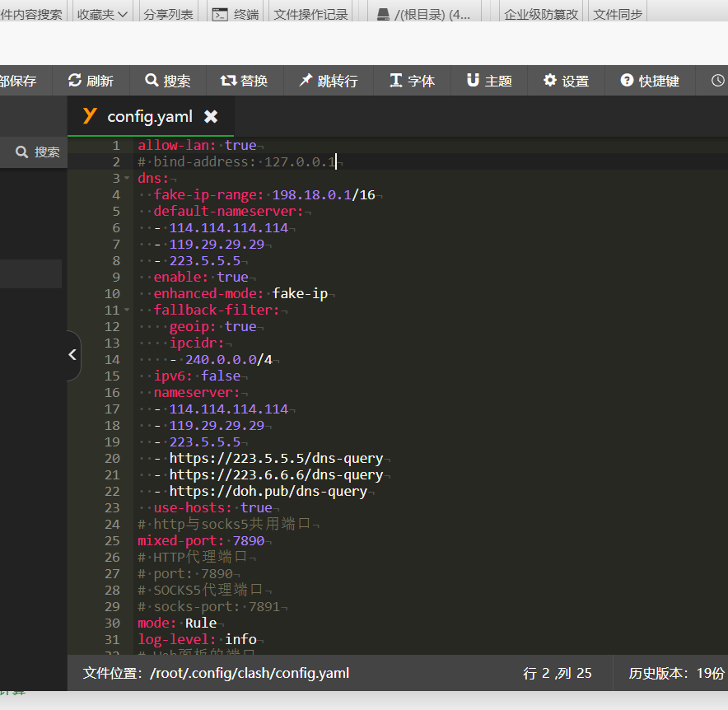Click the file path /root/.config/clash/config.yaml
Screen dimensions: 728x710
(x=250, y=673)
